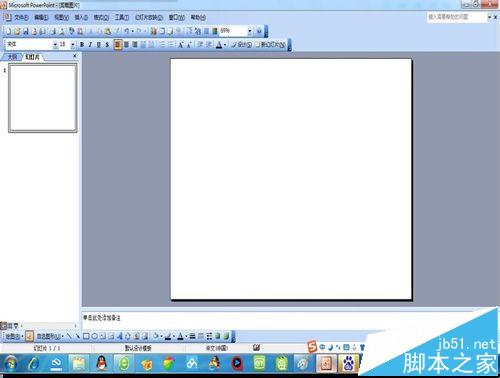500x378 pixels.
Task: Open font color dropdown arrow on formatting toolbar
Action: [x=225, y=45]
